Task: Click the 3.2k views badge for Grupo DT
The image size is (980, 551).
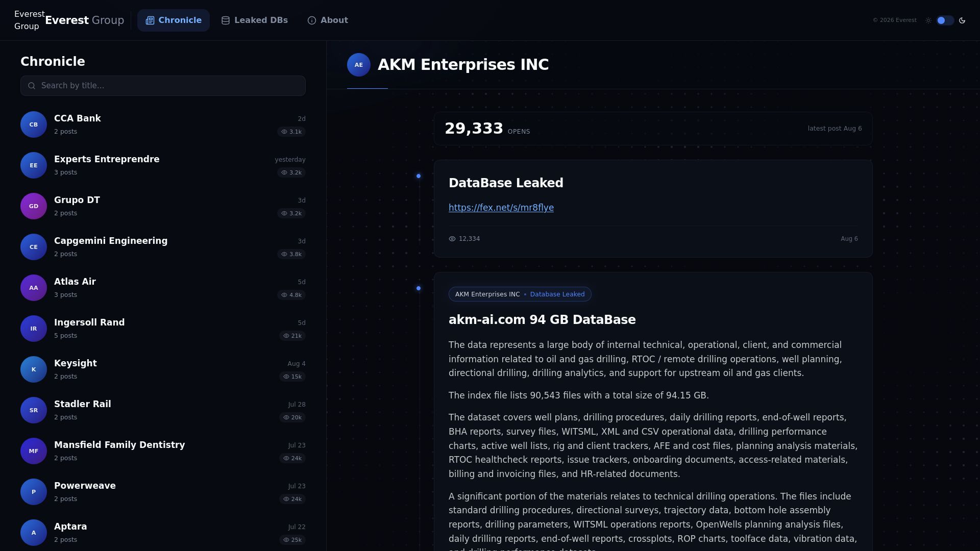Action: [291, 213]
